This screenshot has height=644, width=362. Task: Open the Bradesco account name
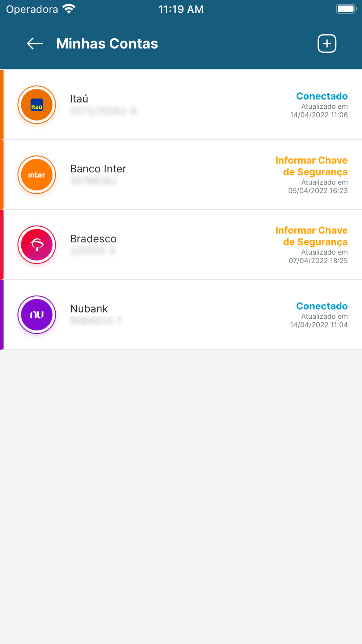pos(93,239)
